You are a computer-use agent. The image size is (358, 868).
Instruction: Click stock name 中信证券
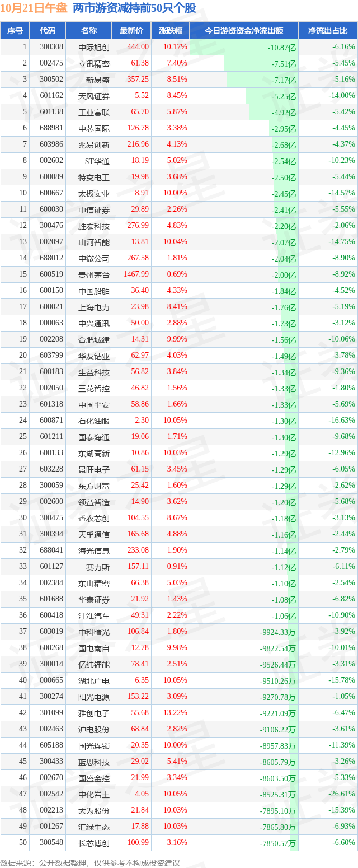(94, 209)
